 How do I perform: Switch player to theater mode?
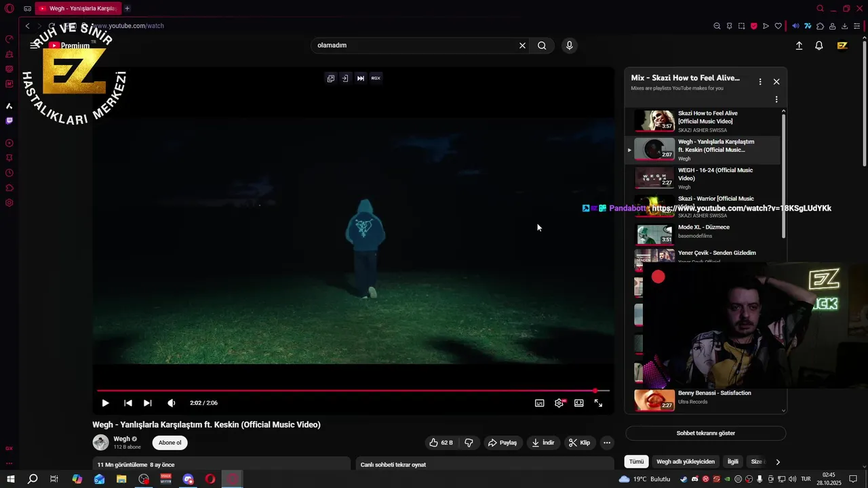[579, 403]
